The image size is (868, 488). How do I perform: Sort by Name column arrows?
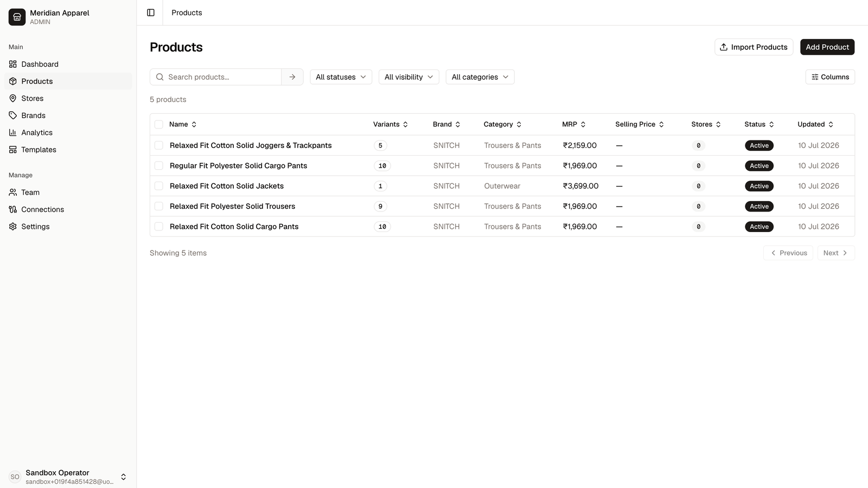194,125
